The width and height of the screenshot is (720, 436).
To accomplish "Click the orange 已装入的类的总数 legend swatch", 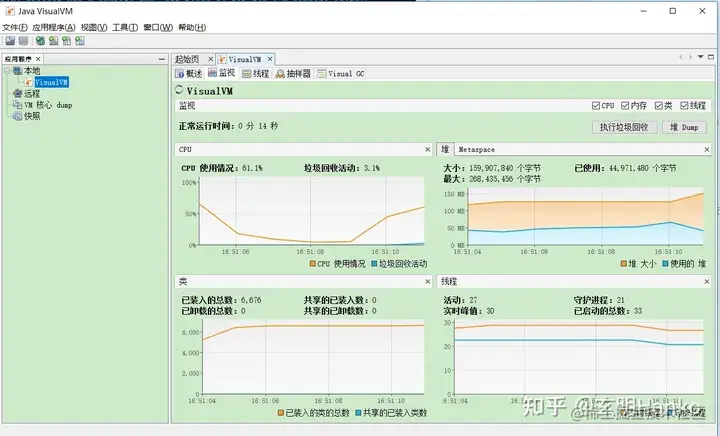I will click(x=281, y=413).
